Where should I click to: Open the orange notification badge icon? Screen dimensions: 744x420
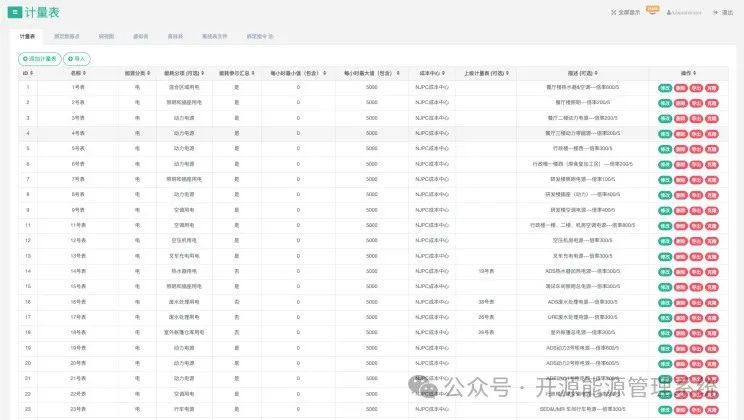[x=653, y=10]
